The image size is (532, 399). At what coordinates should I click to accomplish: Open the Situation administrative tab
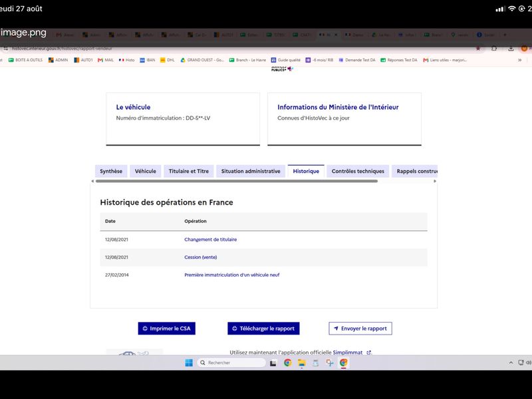click(x=251, y=172)
